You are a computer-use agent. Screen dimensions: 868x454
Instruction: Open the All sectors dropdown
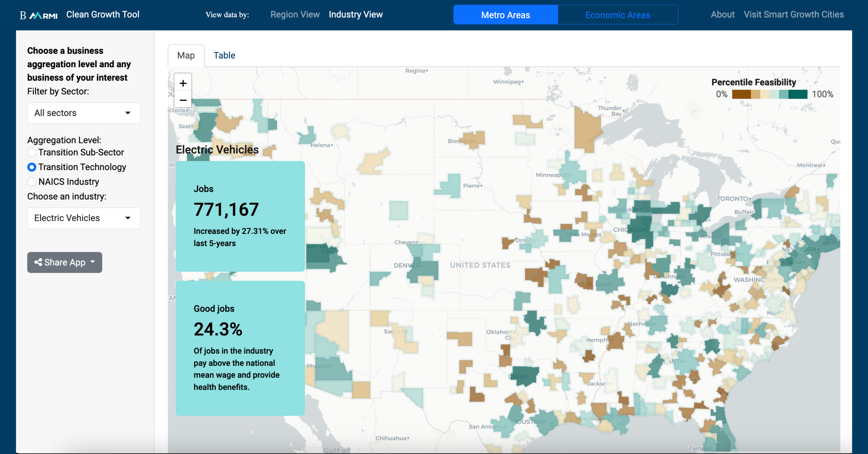tap(84, 113)
